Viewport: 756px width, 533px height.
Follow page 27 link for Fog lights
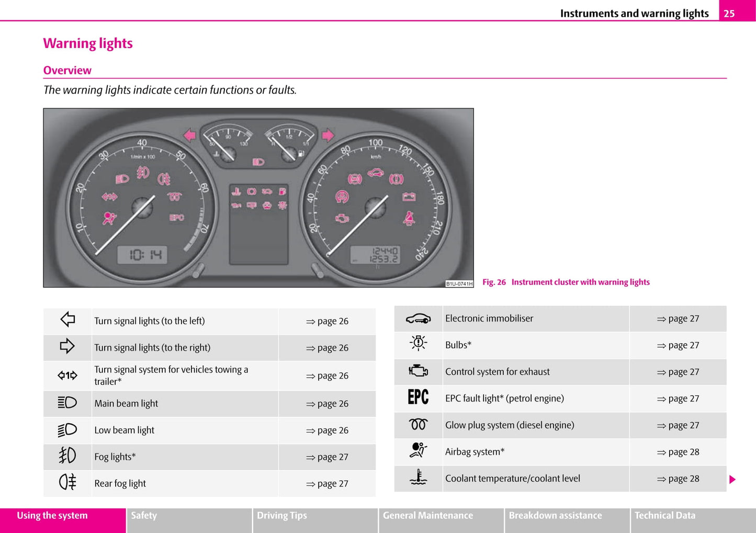click(x=327, y=457)
